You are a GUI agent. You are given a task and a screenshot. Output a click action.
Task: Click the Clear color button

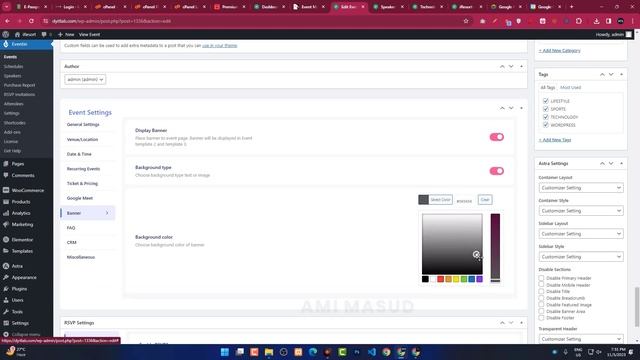coord(485,200)
